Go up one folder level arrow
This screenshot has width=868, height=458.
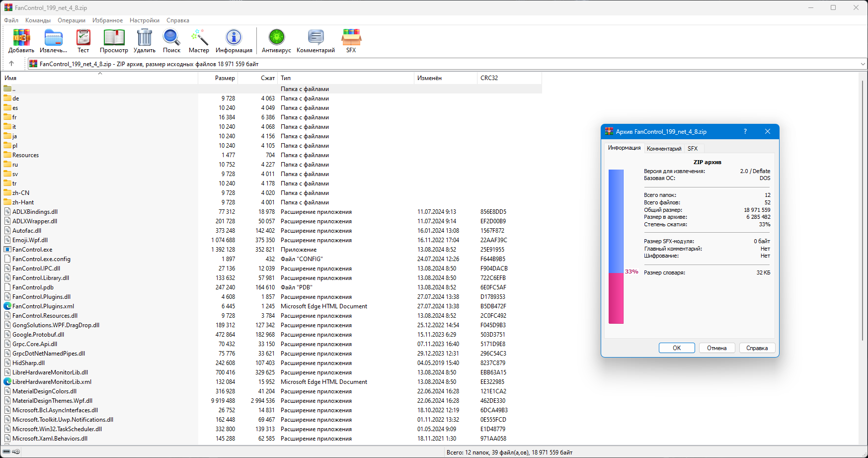(x=11, y=64)
